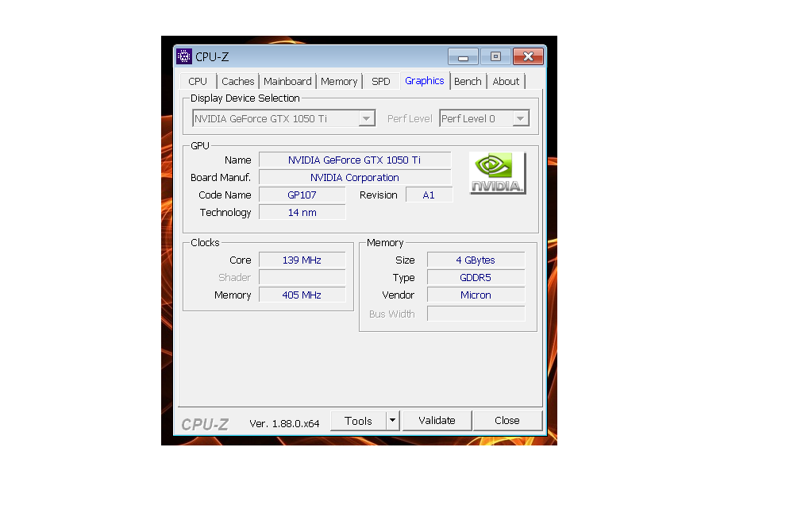Viewport: 805px width, 532px height.
Task: Switch to the CPU tab
Action: (198, 82)
